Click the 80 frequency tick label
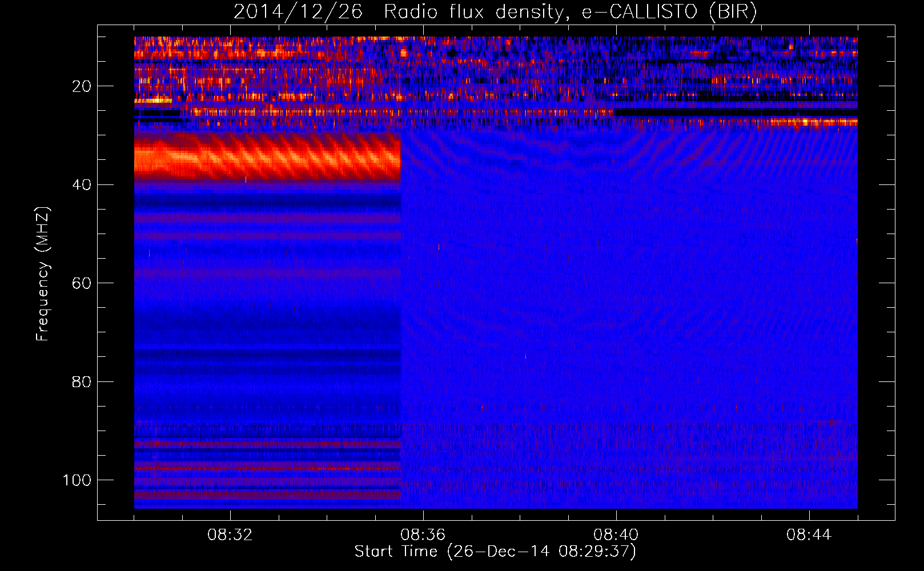The height and width of the screenshot is (571, 924). tap(82, 381)
